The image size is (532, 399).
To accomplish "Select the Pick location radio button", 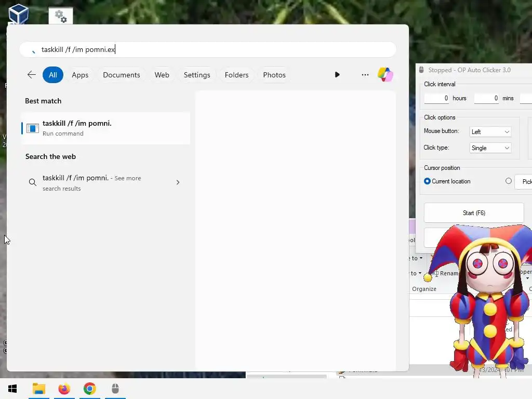I will (x=508, y=181).
